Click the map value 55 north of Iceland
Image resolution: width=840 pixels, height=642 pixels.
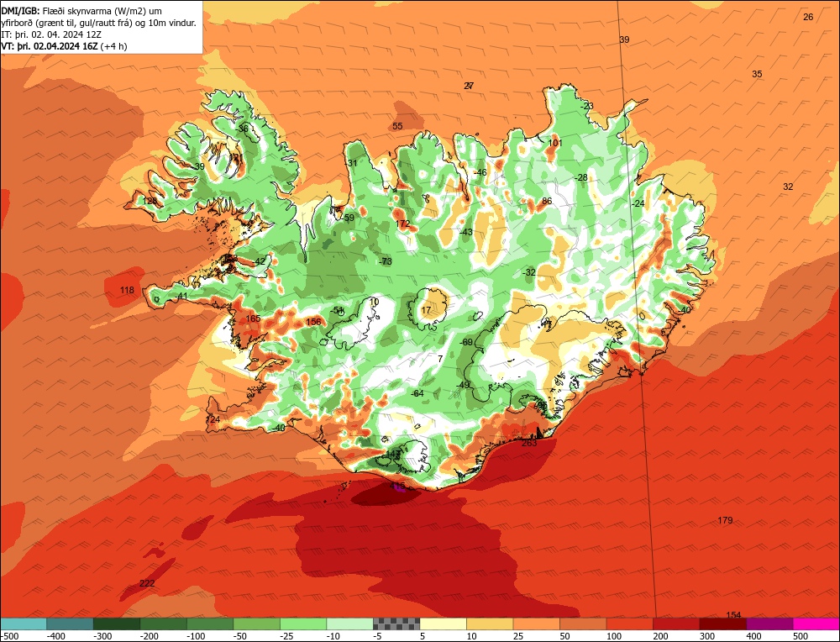(397, 127)
